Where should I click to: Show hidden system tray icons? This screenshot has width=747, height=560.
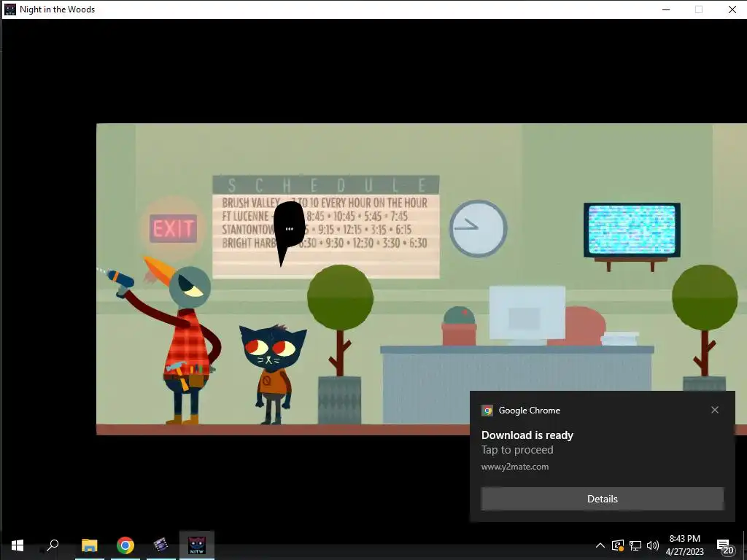tap(600, 545)
